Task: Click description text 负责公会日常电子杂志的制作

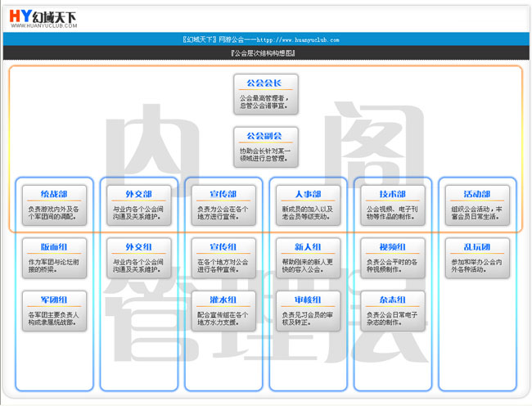Action: pyautogui.click(x=391, y=319)
